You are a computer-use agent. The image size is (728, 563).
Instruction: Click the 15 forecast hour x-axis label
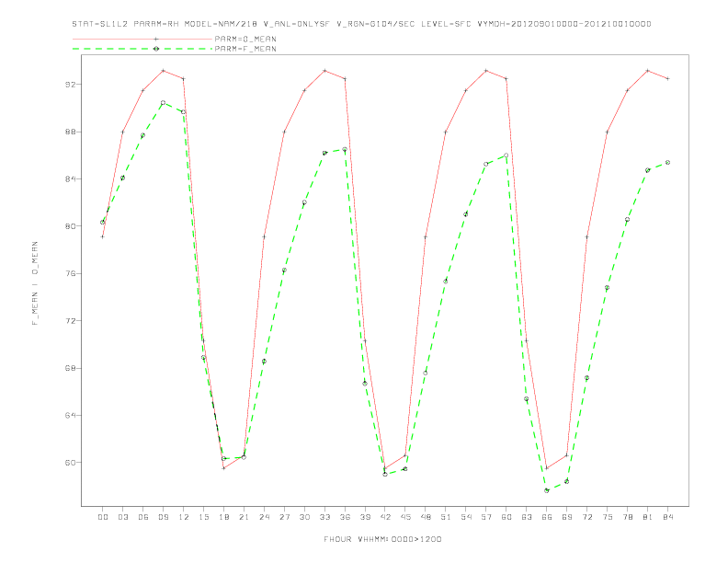coord(203,517)
